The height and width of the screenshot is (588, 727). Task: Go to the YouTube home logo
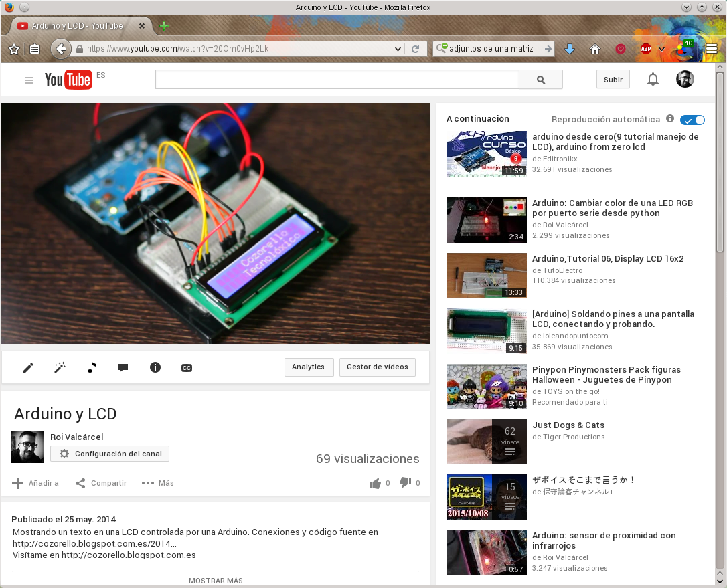coord(68,79)
